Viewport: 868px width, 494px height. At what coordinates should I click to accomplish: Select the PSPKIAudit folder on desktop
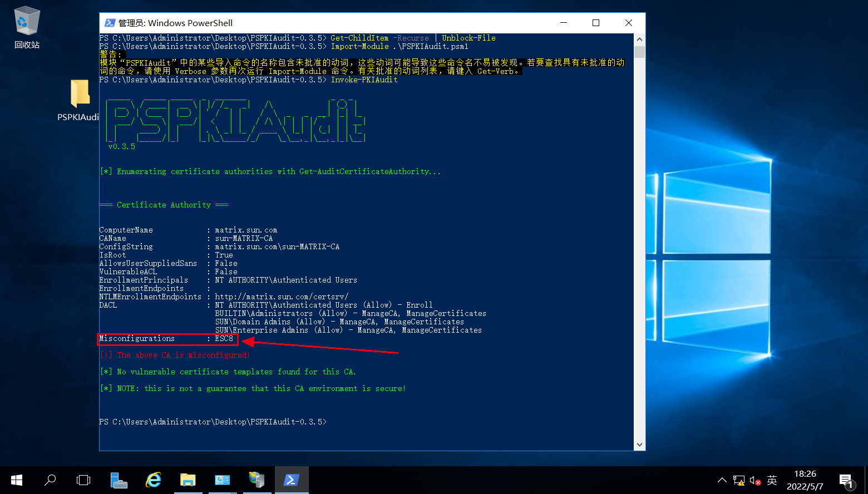[x=80, y=100]
